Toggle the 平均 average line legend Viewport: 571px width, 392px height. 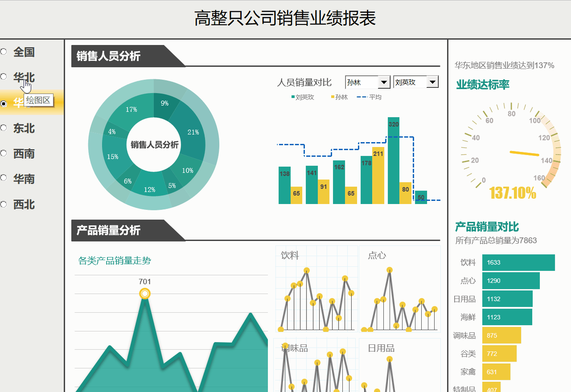368,97
